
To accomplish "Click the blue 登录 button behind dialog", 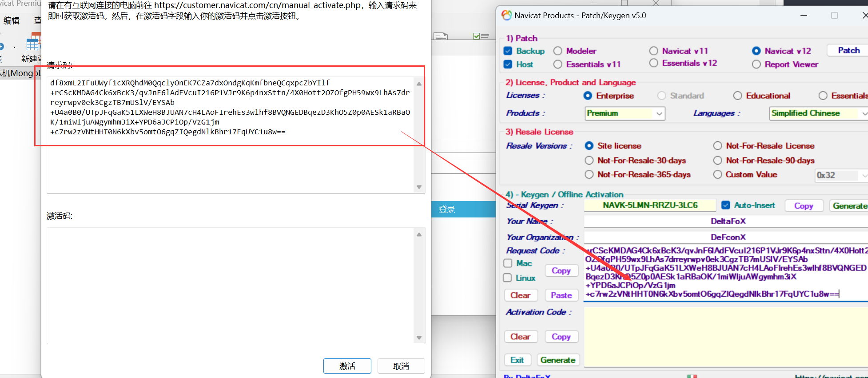I will (x=463, y=209).
